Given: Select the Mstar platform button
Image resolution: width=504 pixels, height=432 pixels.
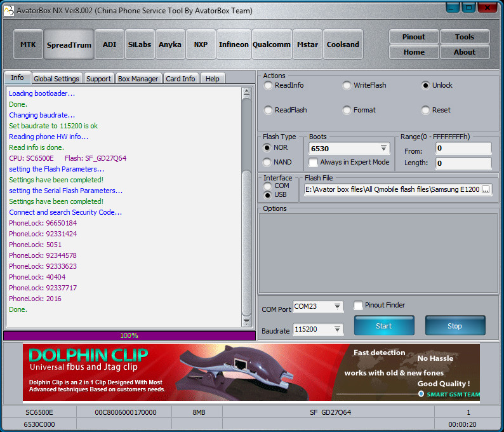Looking at the screenshot, I should tap(307, 44).
